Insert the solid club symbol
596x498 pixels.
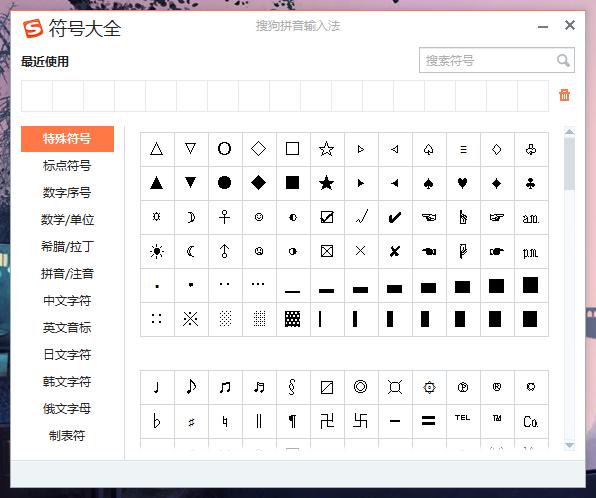(531, 183)
